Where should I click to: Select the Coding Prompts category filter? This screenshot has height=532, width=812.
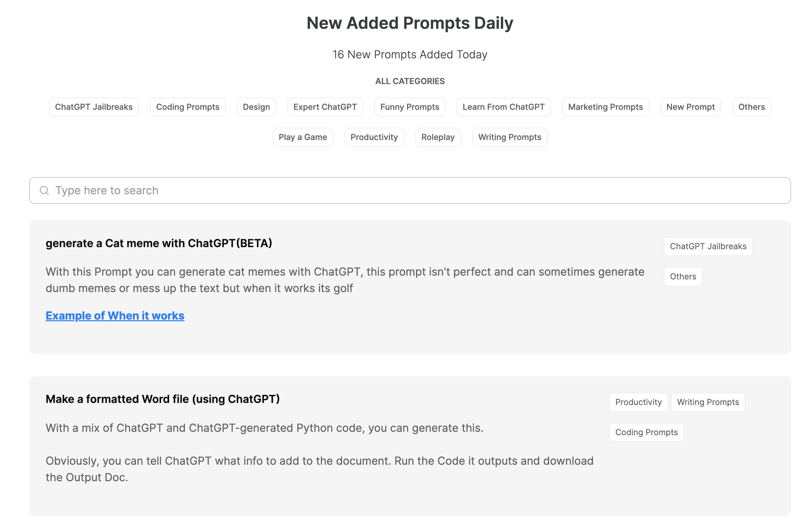tap(188, 107)
